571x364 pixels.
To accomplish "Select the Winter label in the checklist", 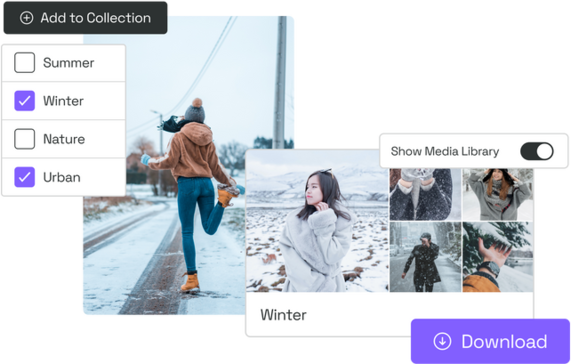I will click(x=63, y=101).
